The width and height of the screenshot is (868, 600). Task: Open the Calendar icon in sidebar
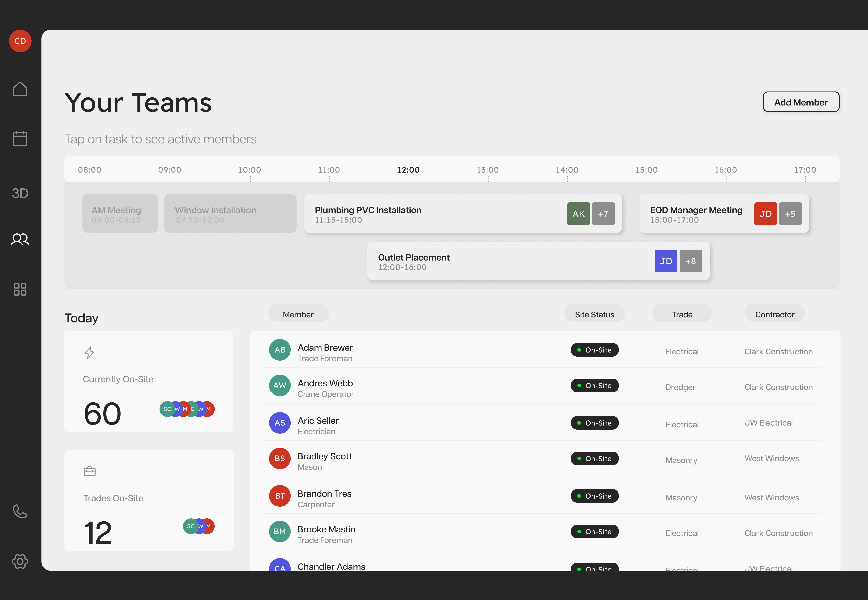click(20, 138)
